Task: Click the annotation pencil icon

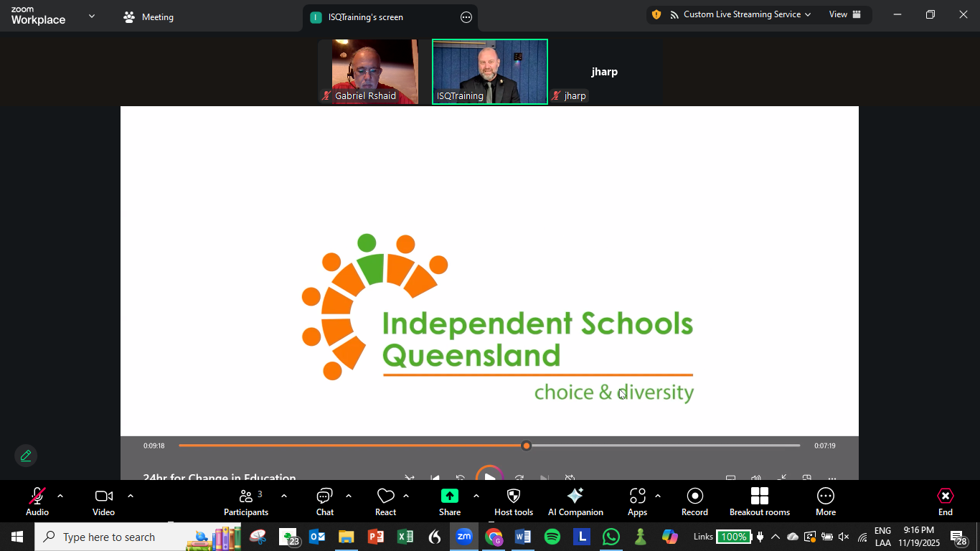Action: [26, 456]
